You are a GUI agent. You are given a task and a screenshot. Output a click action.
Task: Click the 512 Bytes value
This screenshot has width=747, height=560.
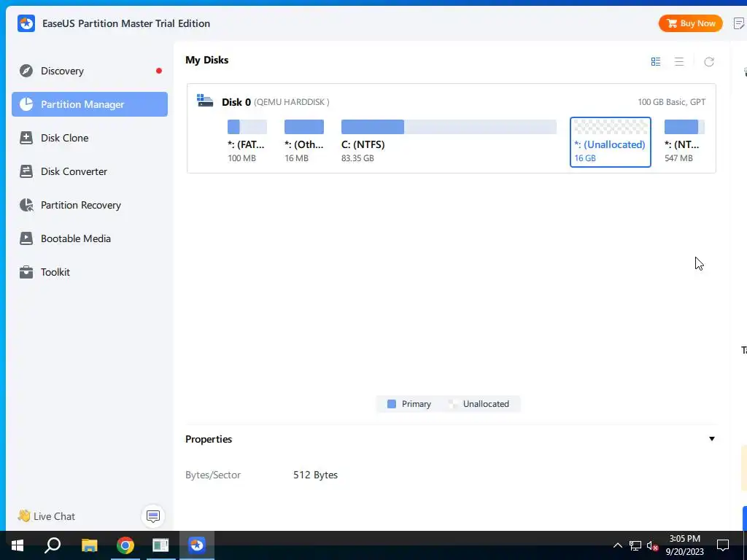pos(315,475)
